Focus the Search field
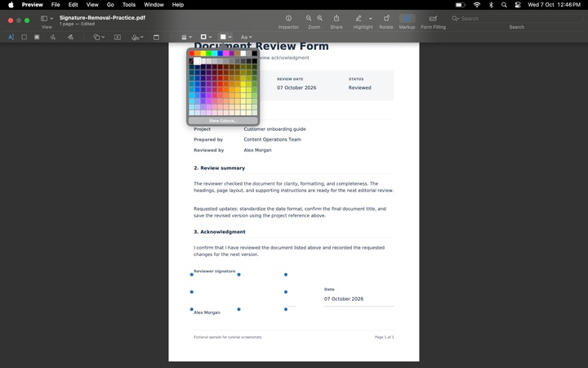The width and height of the screenshot is (588, 368). [516, 18]
